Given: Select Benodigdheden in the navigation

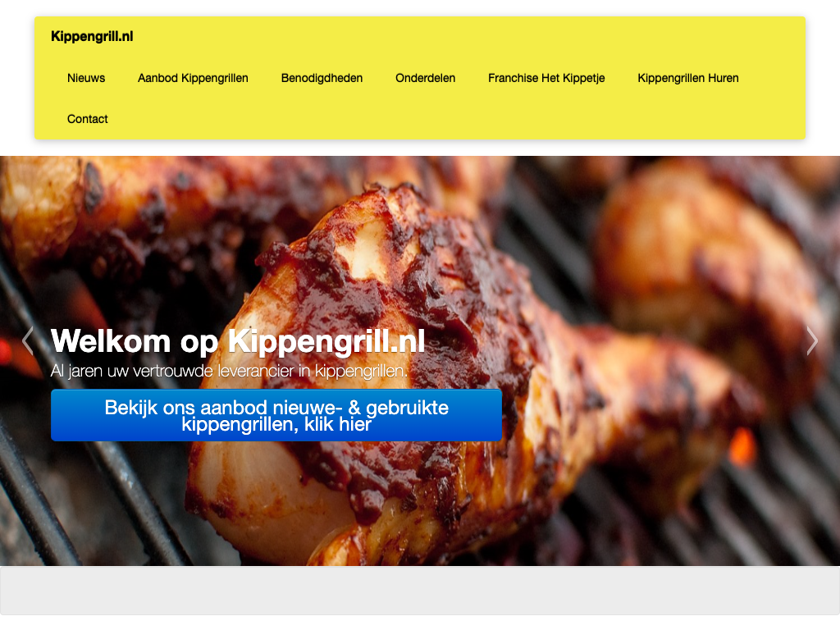Looking at the screenshot, I should [322, 78].
